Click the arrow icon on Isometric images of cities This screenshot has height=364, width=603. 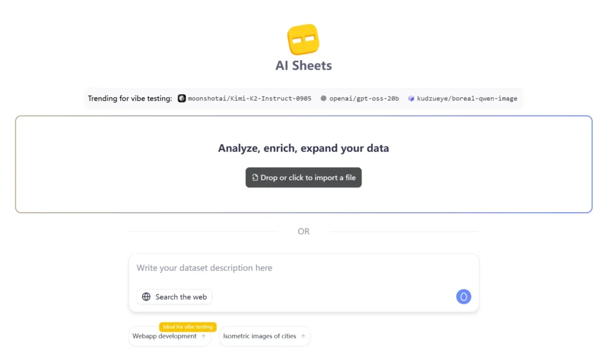pos(303,336)
